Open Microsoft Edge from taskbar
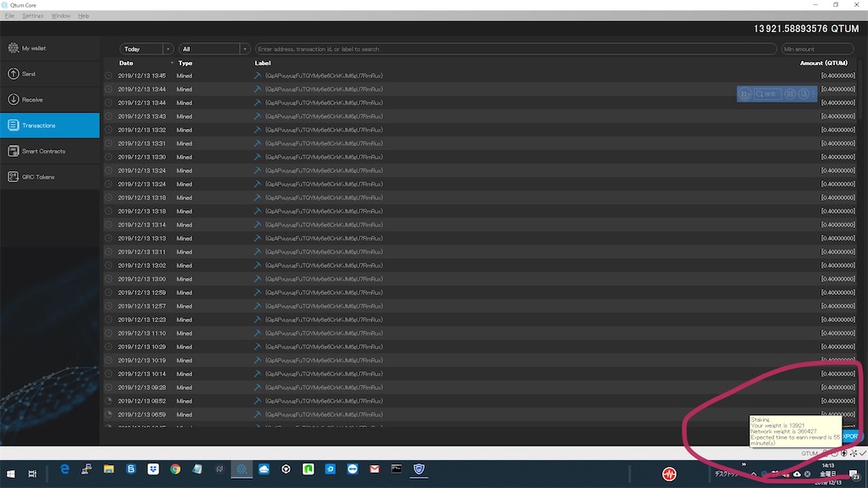The width and height of the screenshot is (868, 488). pyautogui.click(x=64, y=469)
